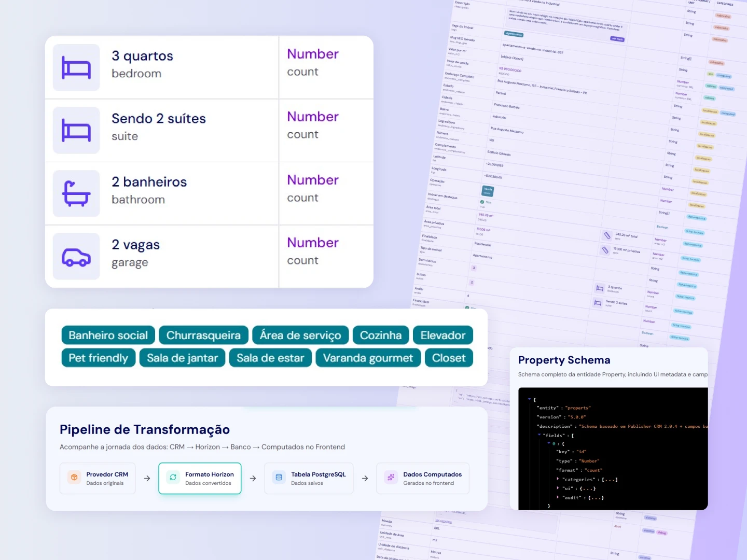Click the bed icon beside Sendo 2 suítes
The image size is (747, 560).
coord(76,131)
